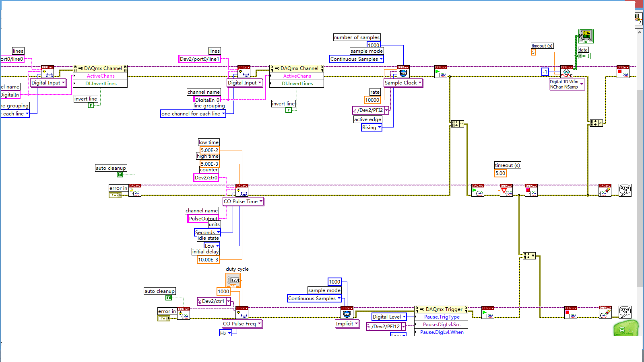Image resolution: width=644 pixels, height=362 pixels.
Task: Select the bottom-row DAQmx Start Task node after Trigger
Action: [x=488, y=313]
